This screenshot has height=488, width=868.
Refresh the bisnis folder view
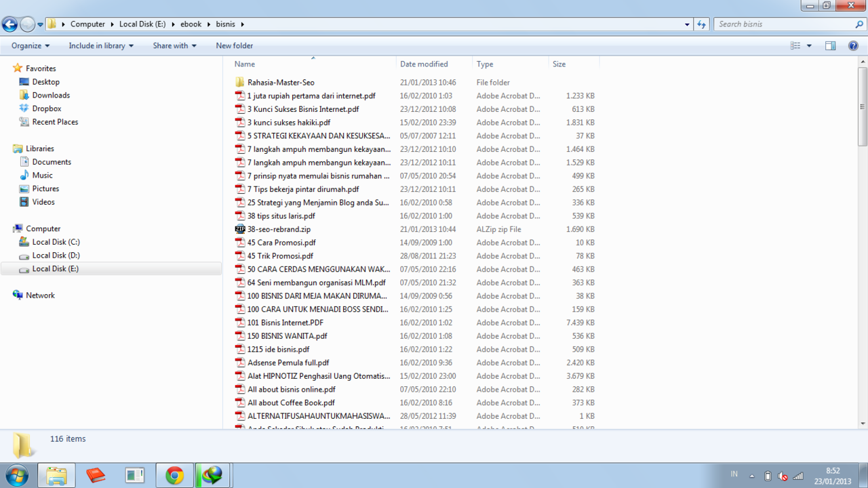(702, 24)
